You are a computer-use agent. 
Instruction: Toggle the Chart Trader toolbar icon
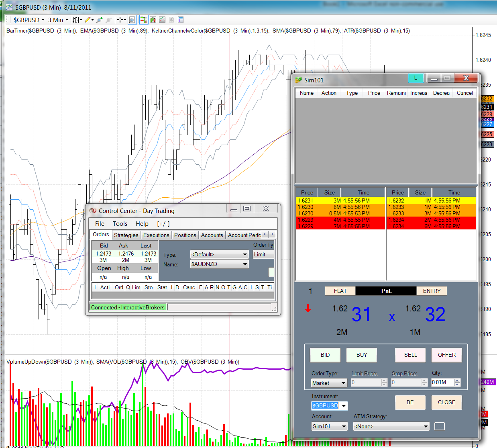click(x=143, y=20)
